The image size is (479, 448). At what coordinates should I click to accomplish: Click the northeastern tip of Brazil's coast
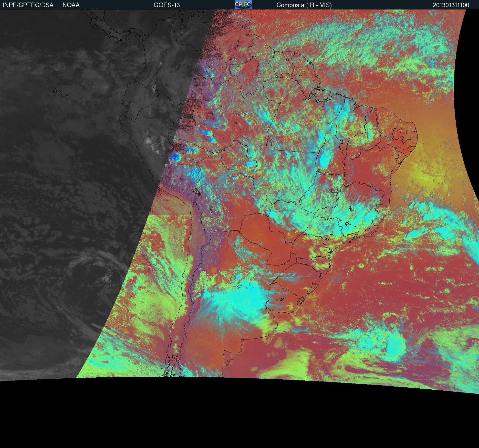(x=416, y=133)
